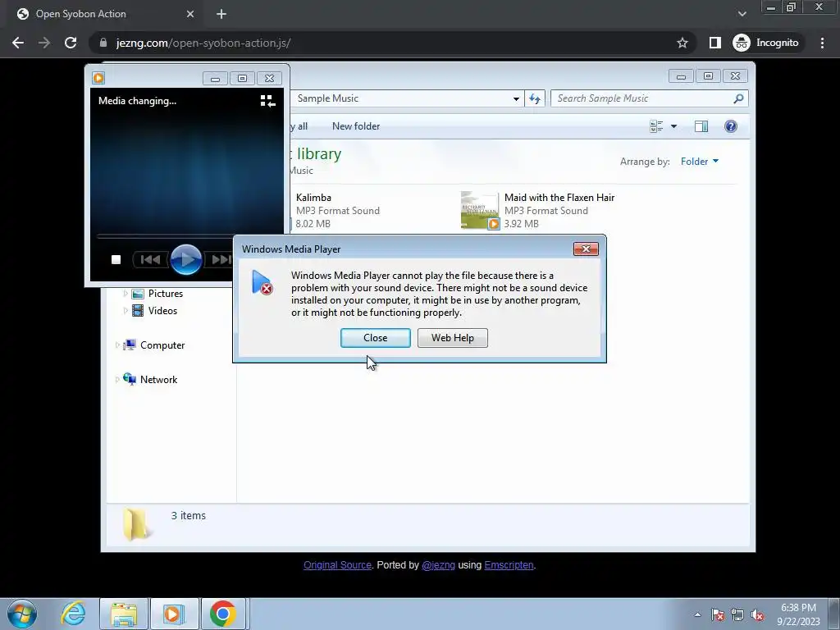Click the Windows Media Player error icon

[262, 282]
